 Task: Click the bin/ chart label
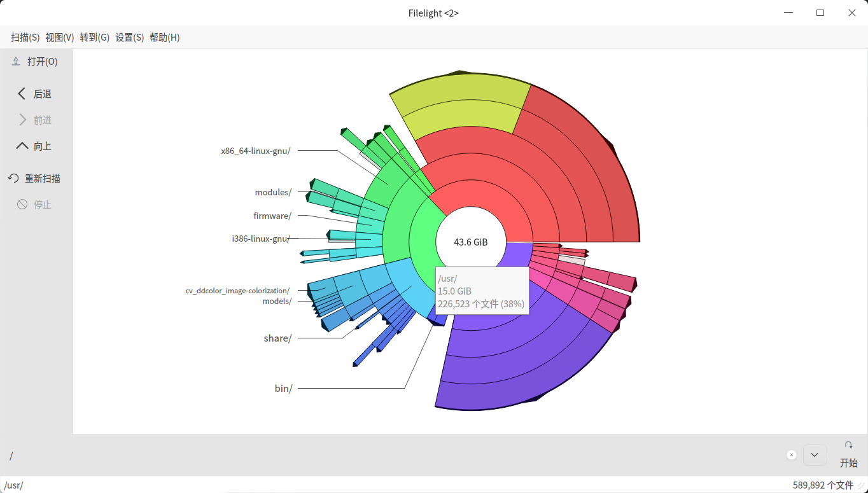(284, 388)
